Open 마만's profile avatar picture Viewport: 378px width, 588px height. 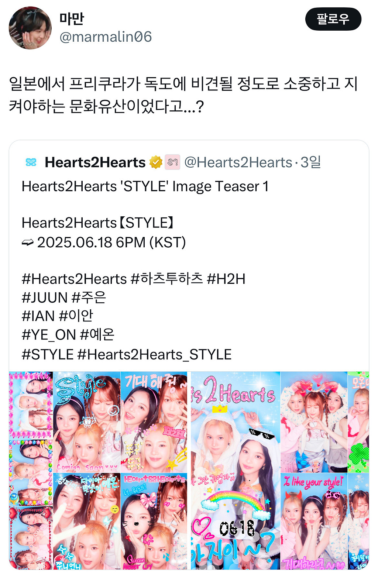[30, 28]
